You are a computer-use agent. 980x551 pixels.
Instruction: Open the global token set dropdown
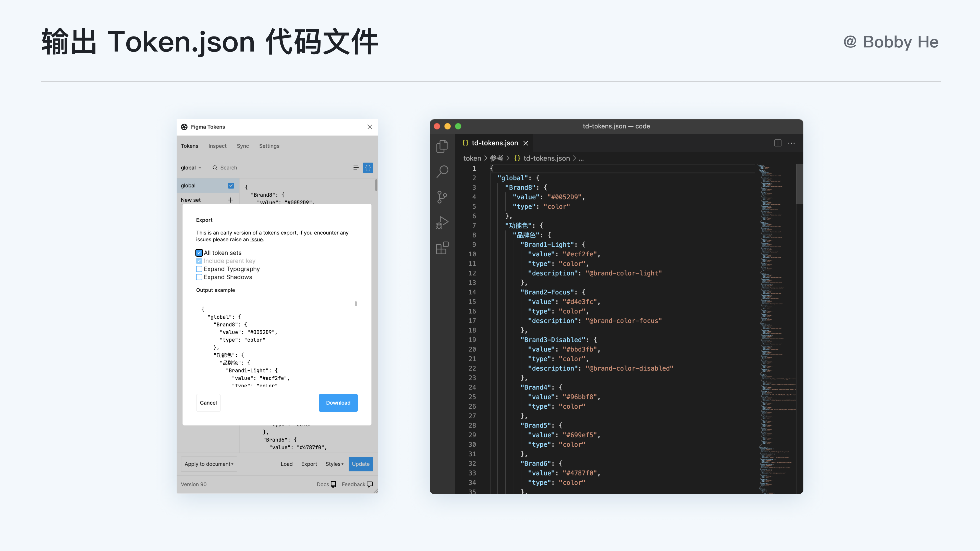pos(191,167)
